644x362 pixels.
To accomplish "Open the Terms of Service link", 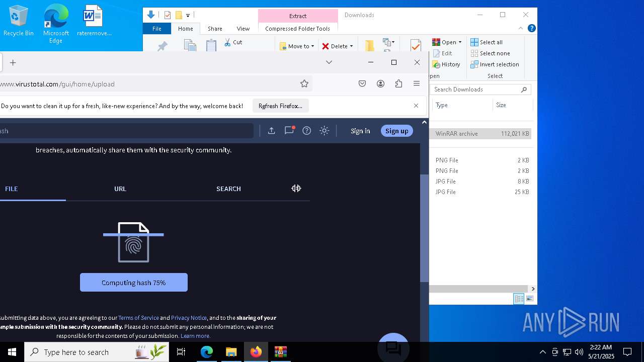I will 138,318.
